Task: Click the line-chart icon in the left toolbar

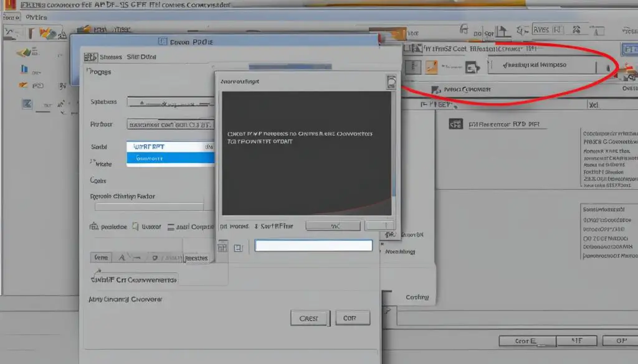Action: click(10, 32)
